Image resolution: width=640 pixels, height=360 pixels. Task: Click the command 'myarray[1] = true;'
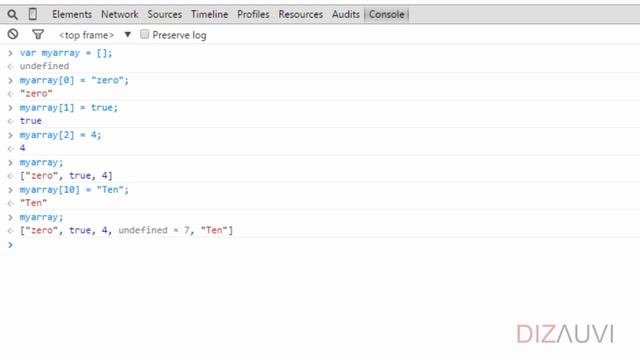coord(69,108)
